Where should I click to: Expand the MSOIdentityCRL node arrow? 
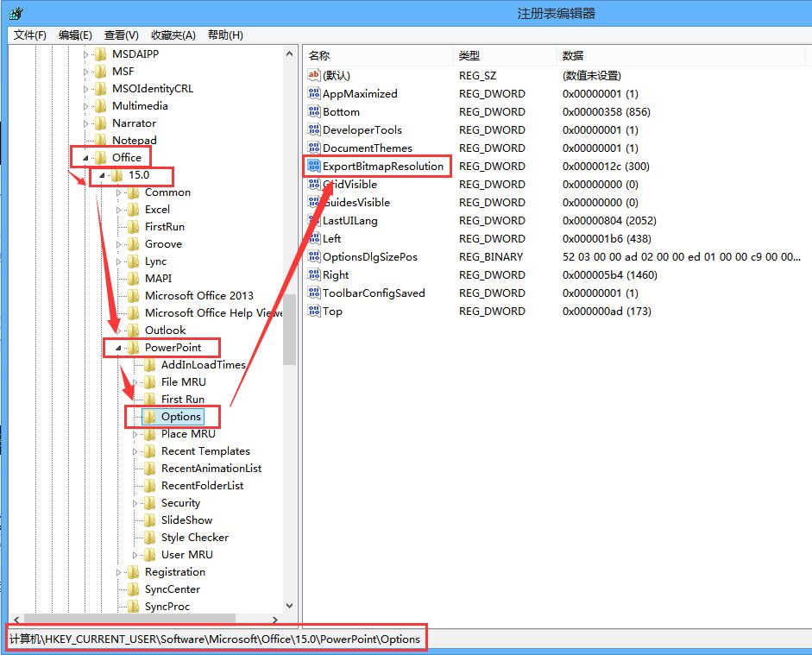click(x=86, y=89)
